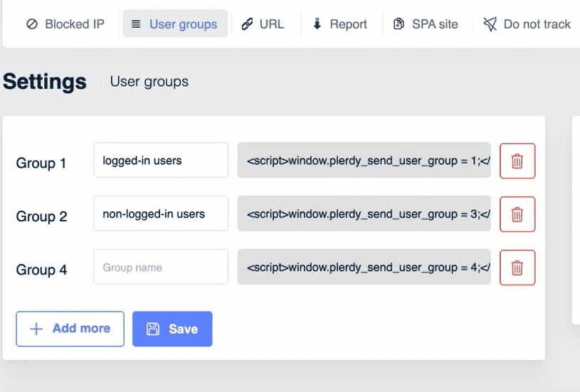Viewport: 580px width, 392px height.
Task: Click the trash icon for Group 2
Action: point(517,214)
